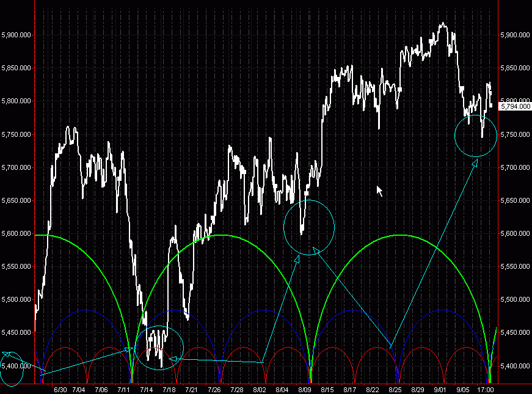Pick the 7/14 date on time axis

click(x=147, y=390)
